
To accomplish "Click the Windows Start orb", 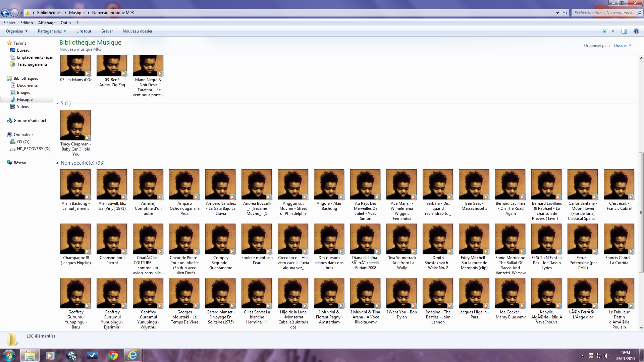I will click(x=9, y=355).
